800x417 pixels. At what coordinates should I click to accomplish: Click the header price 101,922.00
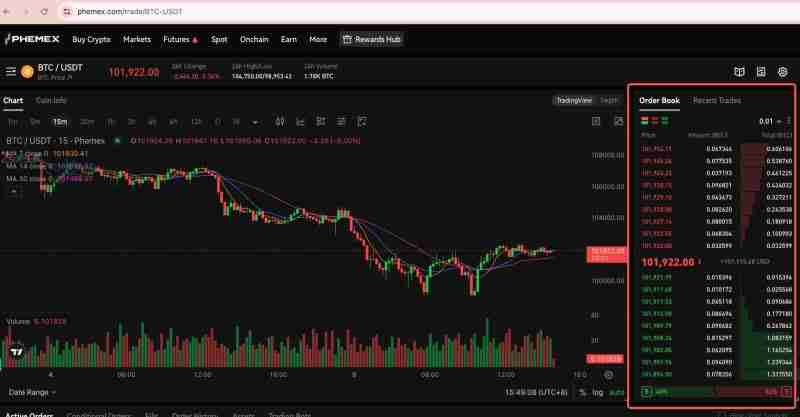pos(134,72)
